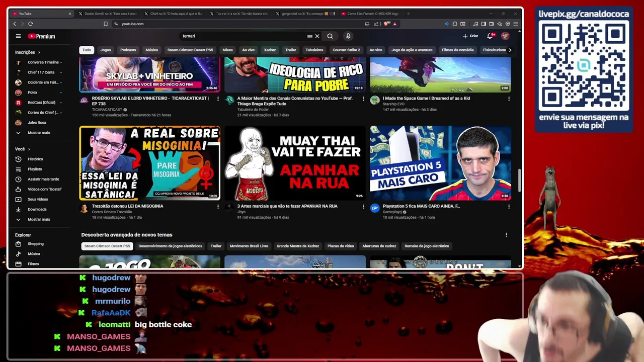Select the Xadrez filter chip

point(270,50)
